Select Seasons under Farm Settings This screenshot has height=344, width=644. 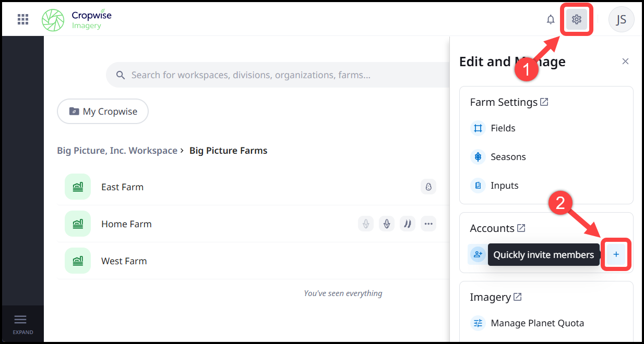[x=508, y=157]
